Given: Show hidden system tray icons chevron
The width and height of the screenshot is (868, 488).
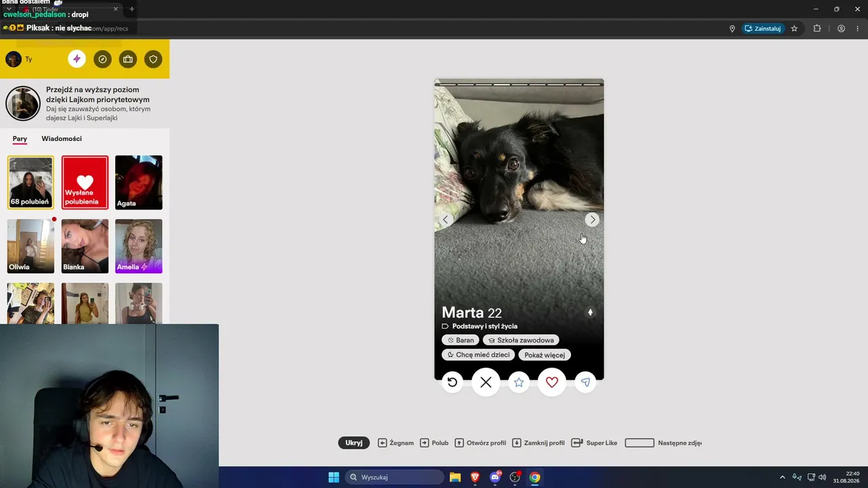Looking at the screenshot, I should (x=782, y=477).
